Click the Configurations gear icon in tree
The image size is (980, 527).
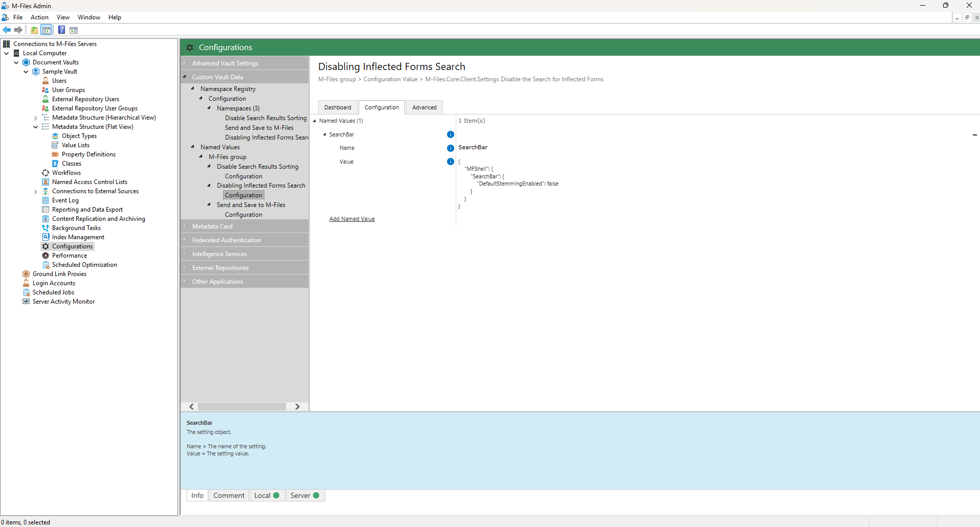coord(46,246)
